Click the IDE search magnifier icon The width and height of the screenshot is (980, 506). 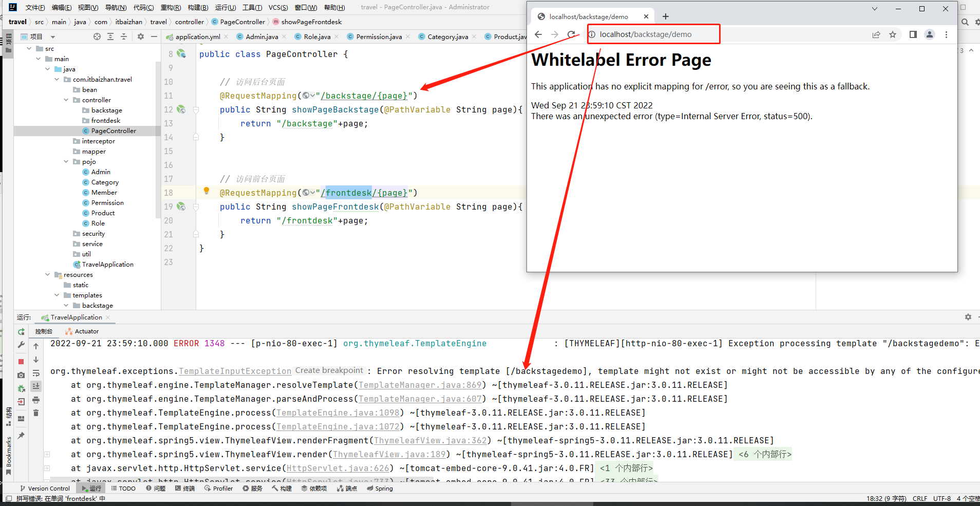pyautogui.click(x=965, y=22)
